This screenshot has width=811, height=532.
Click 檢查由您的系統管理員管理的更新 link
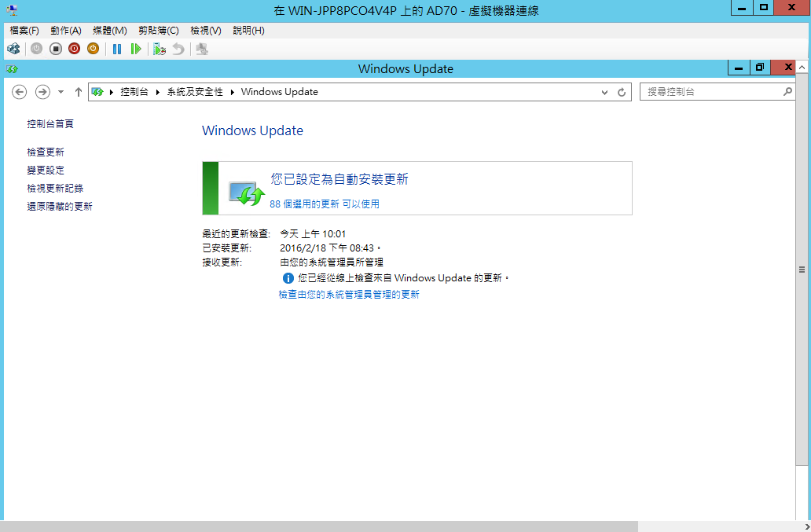click(x=349, y=295)
